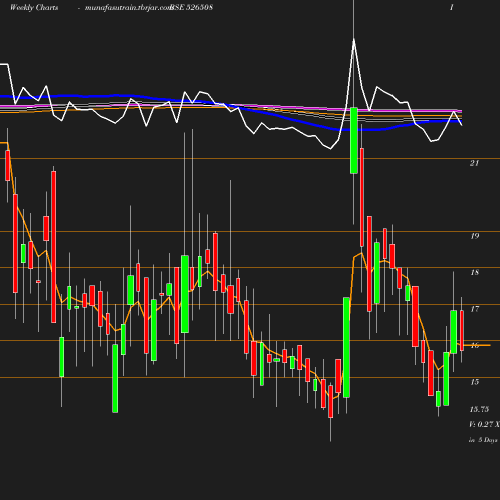This screenshot has width=500, height=500.
Task: Click the tallest green candlestick near 21
Action: pyautogui.click(x=354, y=140)
